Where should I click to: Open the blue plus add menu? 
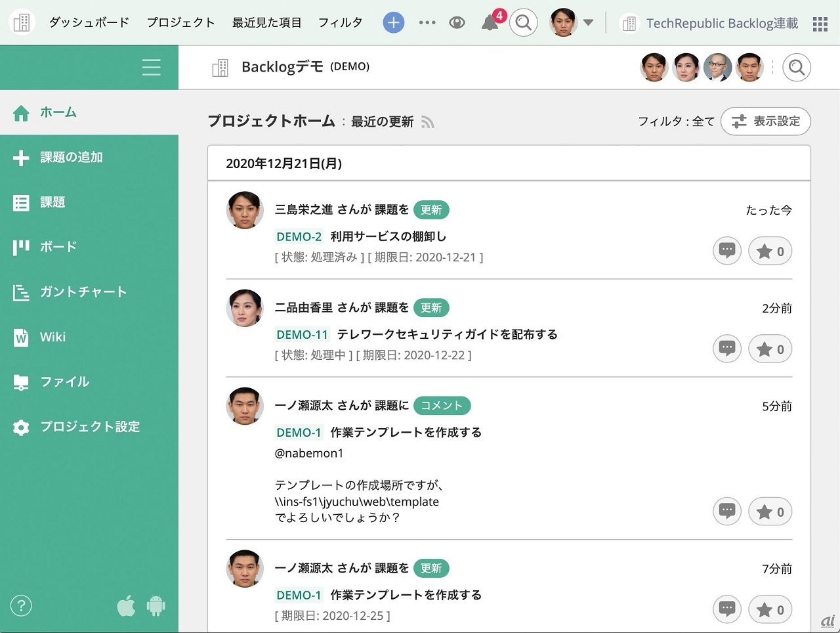[393, 23]
